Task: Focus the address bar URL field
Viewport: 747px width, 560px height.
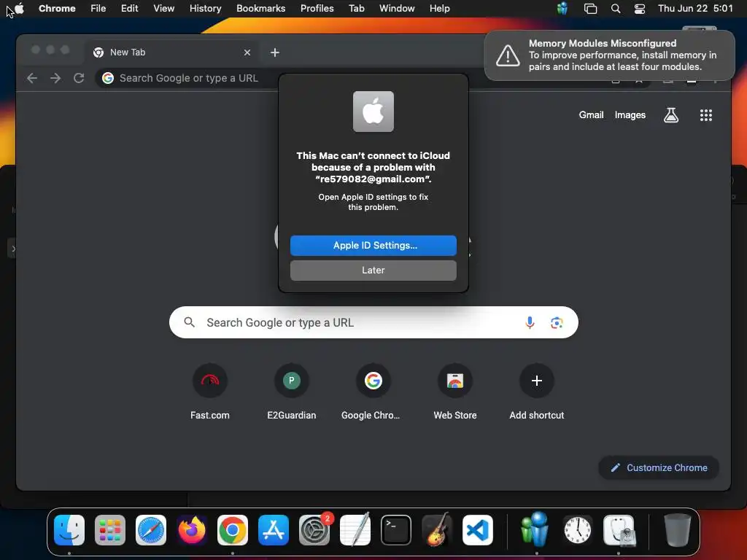Action: (190, 78)
